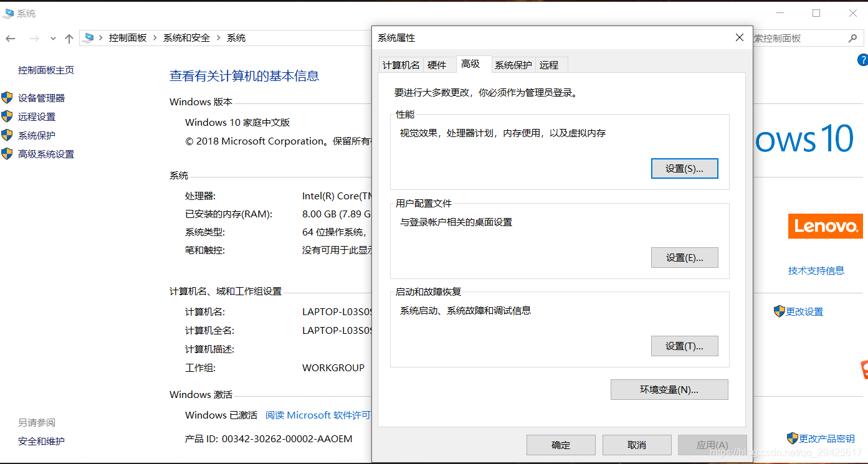
Task: Close the 系统属性 dialog
Action: (739, 37)
